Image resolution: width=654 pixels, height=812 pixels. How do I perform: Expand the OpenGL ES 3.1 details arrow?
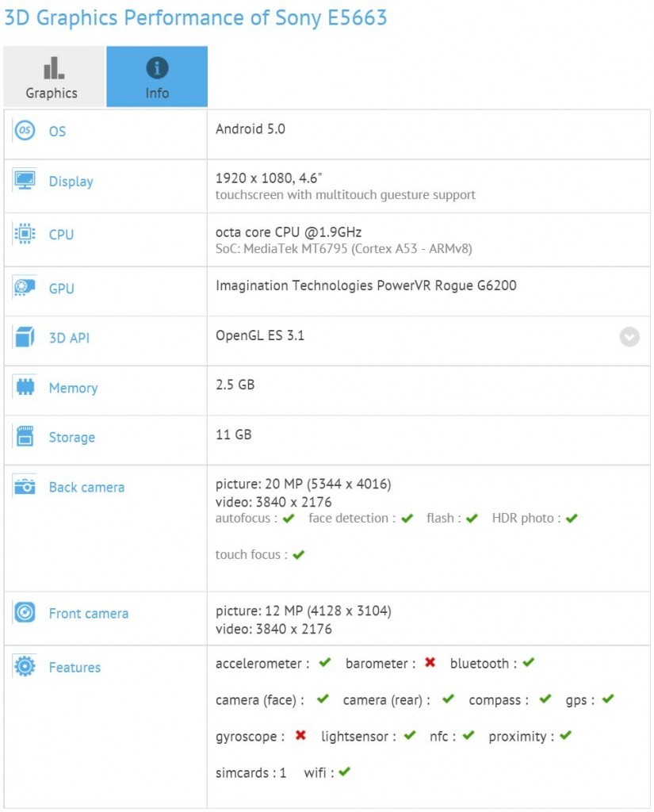pos(629,337)
